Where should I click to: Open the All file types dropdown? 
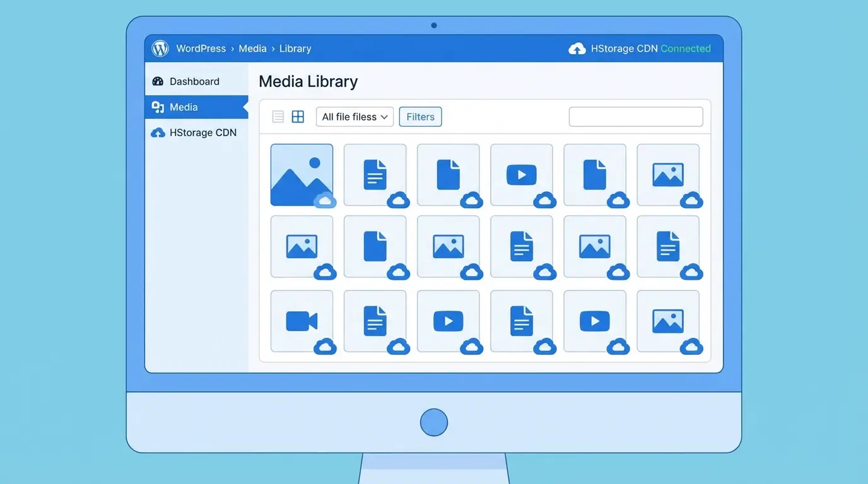pos(355,117)
